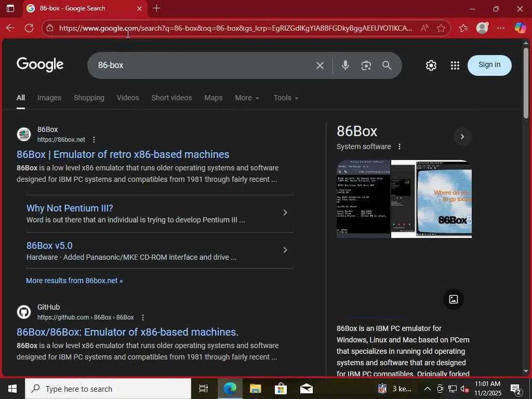Expand the Tools dropdown
Viewport: 532px width, 399px height.
[286, 98]
